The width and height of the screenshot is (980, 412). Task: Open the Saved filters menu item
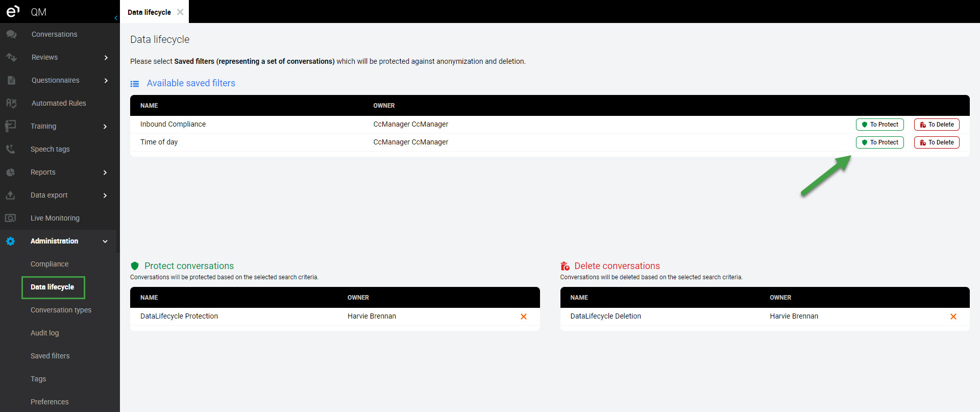pos(50,356)
